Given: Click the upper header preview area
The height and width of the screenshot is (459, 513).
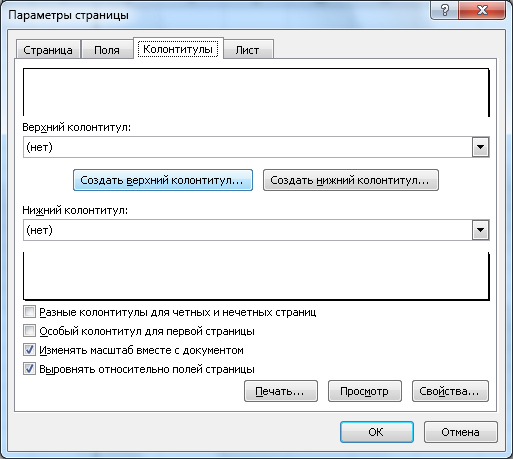Looking at the screenshot, I should click(256, 92).
